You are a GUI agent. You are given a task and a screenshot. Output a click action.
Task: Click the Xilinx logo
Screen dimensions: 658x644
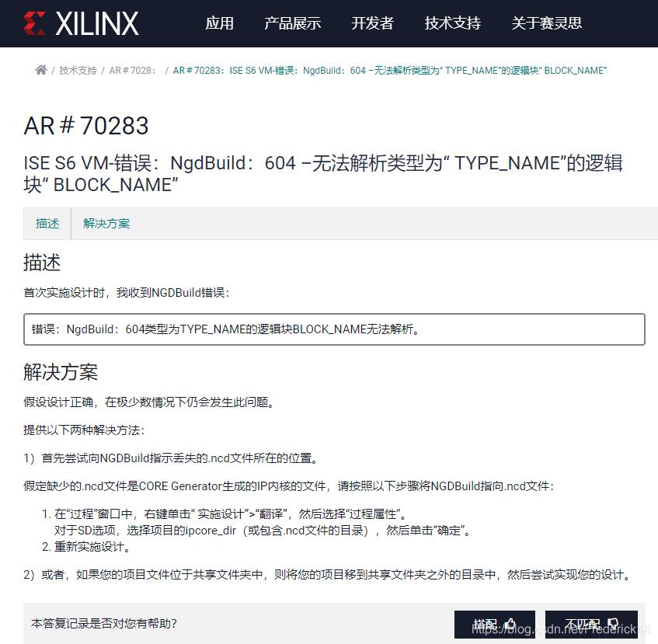(x=81, y=23)
